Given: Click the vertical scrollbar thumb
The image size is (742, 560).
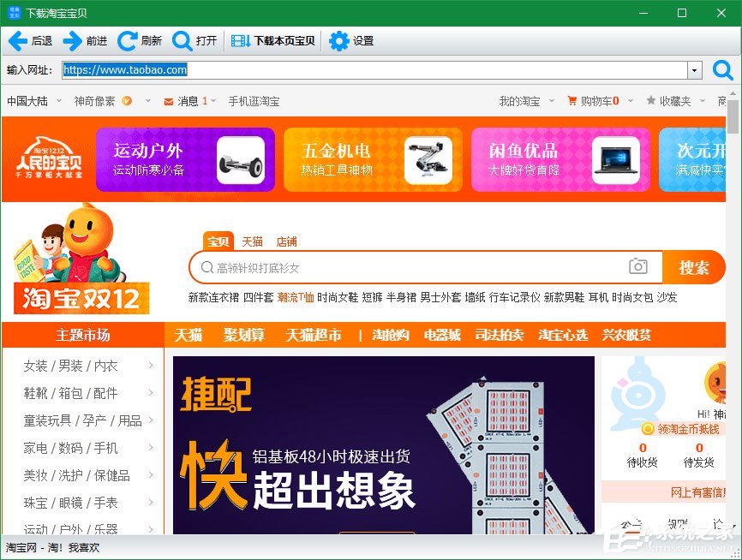Looking at the screenshot, I should pyautogui.click(x=733, y=116).
